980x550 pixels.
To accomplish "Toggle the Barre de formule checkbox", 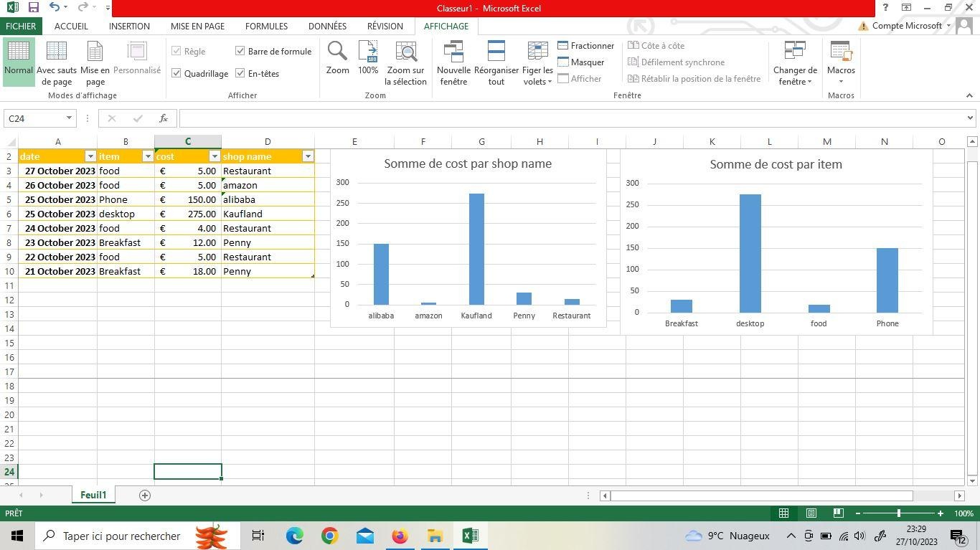I will point(240,51).
